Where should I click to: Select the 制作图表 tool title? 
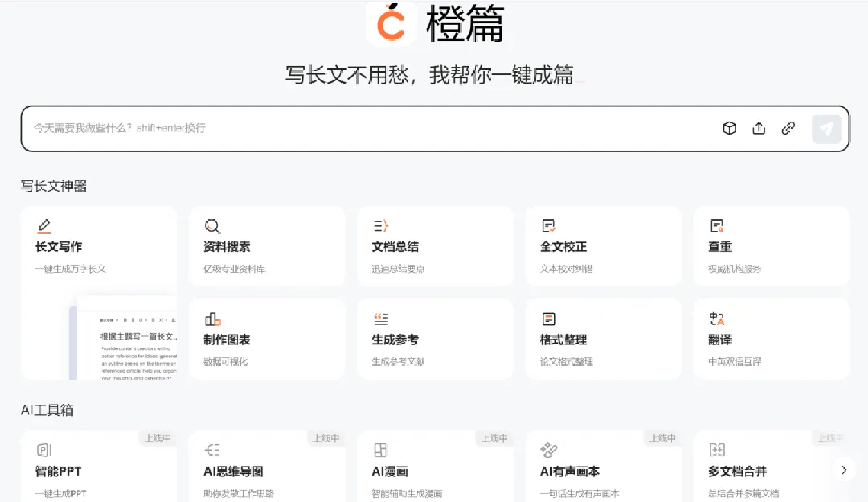tap(227, 339)
